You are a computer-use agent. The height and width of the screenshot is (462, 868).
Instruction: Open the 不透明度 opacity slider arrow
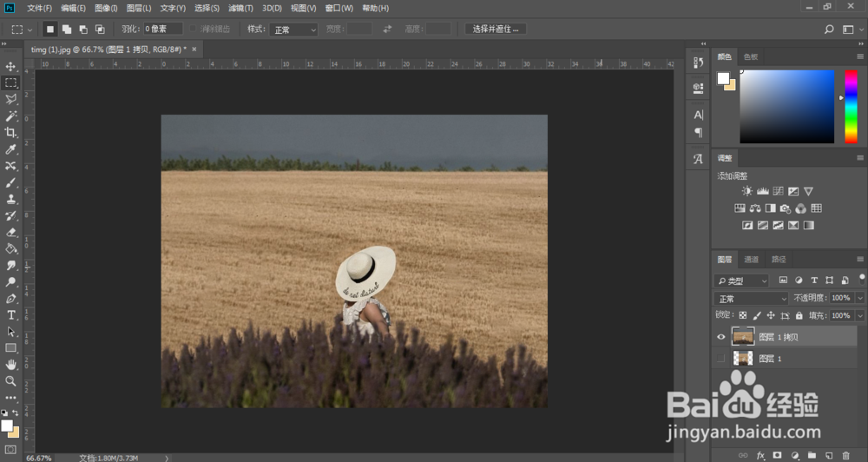click(x=859, y=298)
